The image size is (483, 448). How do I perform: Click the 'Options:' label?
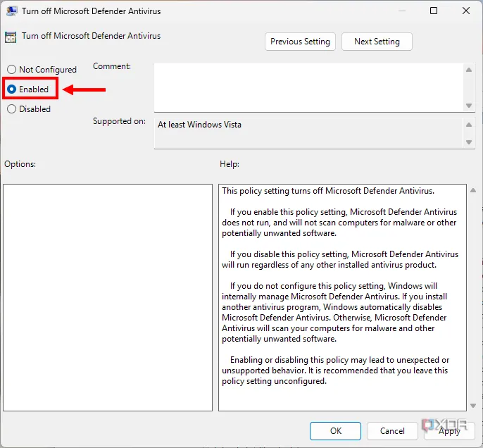click(x=20, y=164)
